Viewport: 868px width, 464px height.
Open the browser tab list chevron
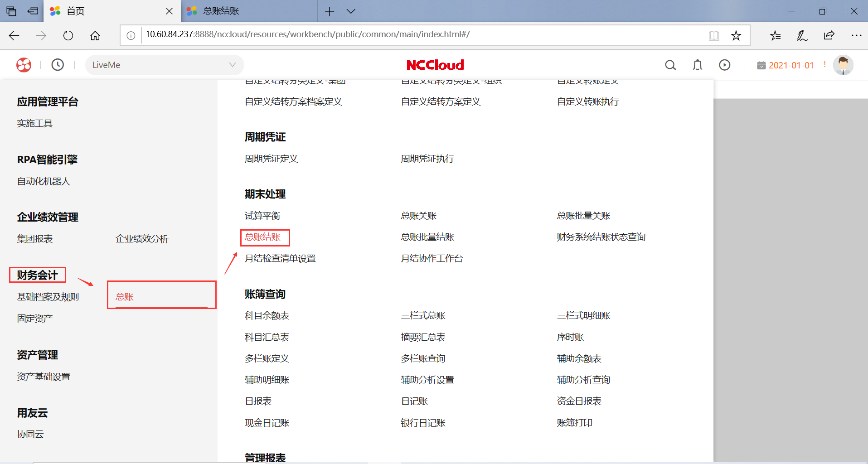tap(351, 11)
